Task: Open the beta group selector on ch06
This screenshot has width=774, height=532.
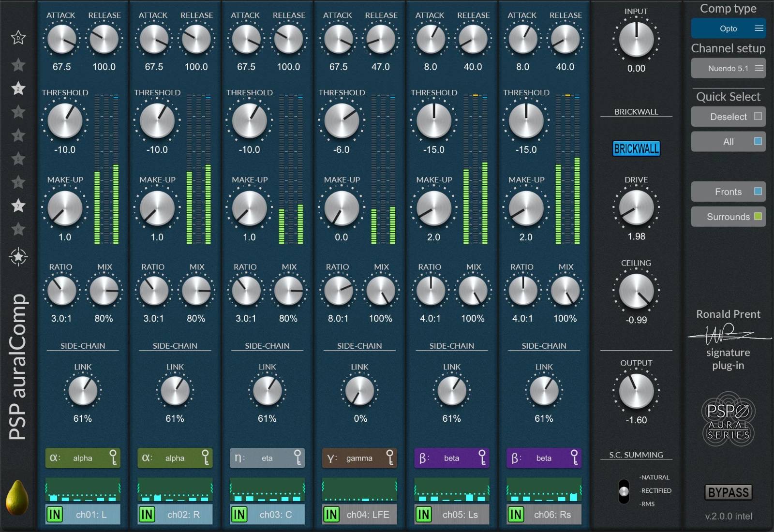Action: pyautogui.click(x=544, y=458)
